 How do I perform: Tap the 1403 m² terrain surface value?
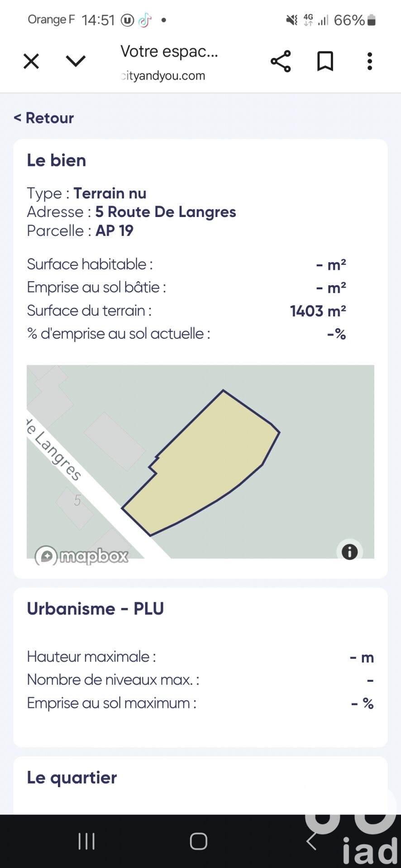pos(318,311)
